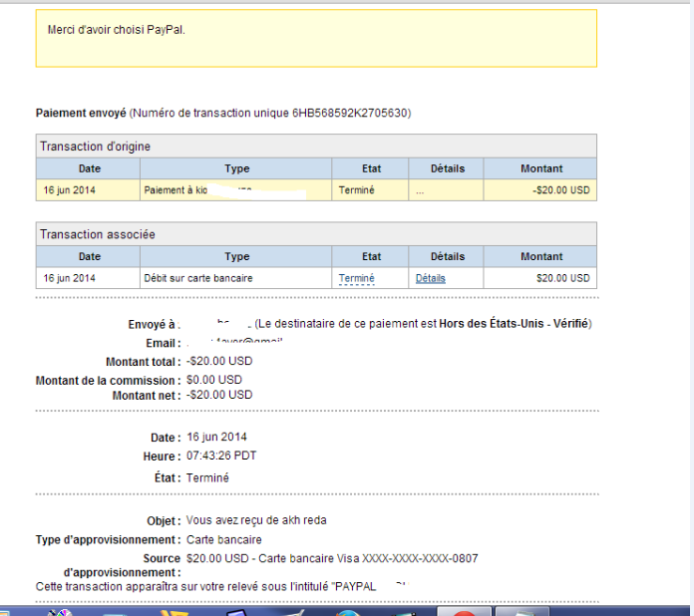Click the Type column header in Transaction associée
Viewport: 694px width, 616px height.
[236, 257]
